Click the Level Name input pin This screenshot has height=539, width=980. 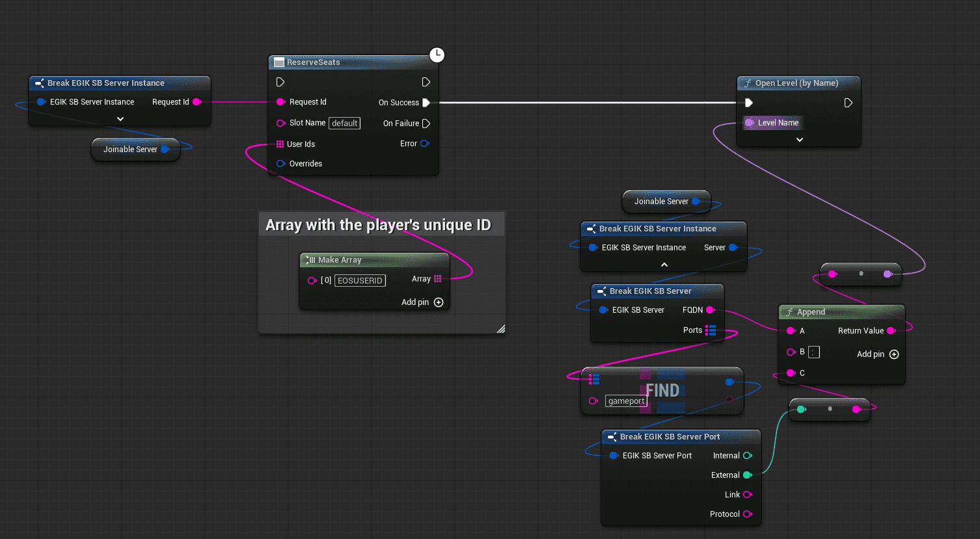[750, 123]
